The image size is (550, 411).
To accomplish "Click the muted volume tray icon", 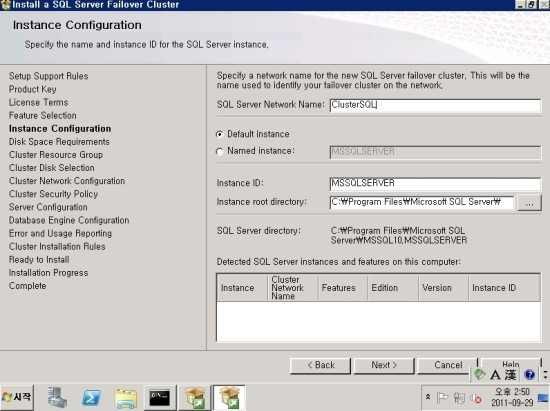I will coord(476,398).
